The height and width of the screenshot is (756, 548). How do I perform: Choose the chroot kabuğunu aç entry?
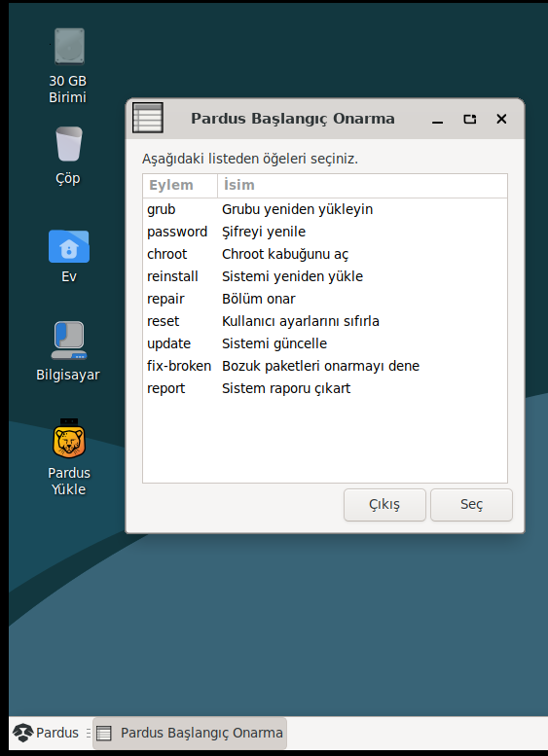pos(325,254)
